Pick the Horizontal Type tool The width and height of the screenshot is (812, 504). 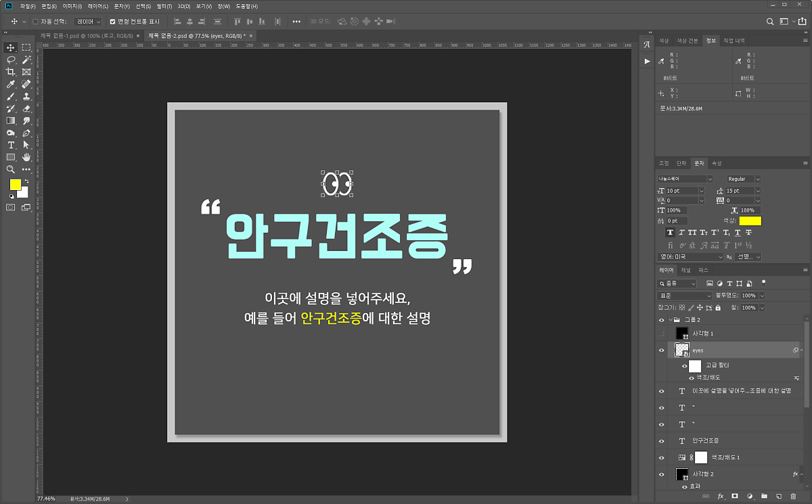tap(11, 145)
